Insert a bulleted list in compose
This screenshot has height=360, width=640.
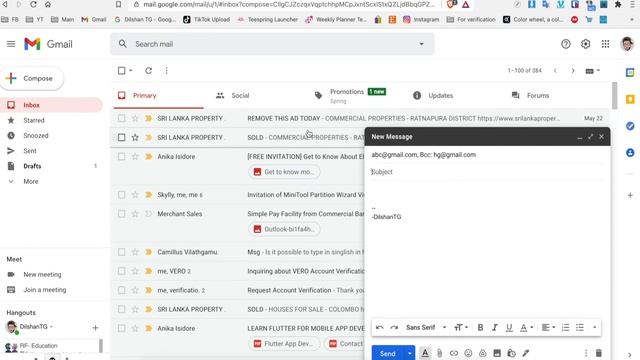point(580,327)
